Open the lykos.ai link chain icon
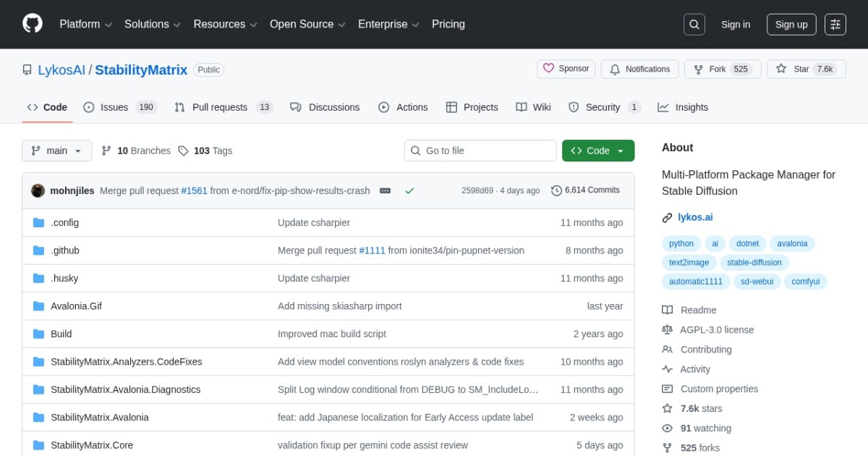 [666, 217]
